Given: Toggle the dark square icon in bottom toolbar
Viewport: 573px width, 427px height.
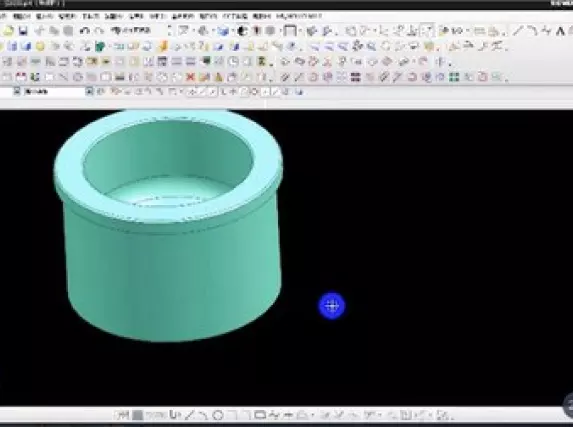Looking at the screenshot, I should point(137,415).
